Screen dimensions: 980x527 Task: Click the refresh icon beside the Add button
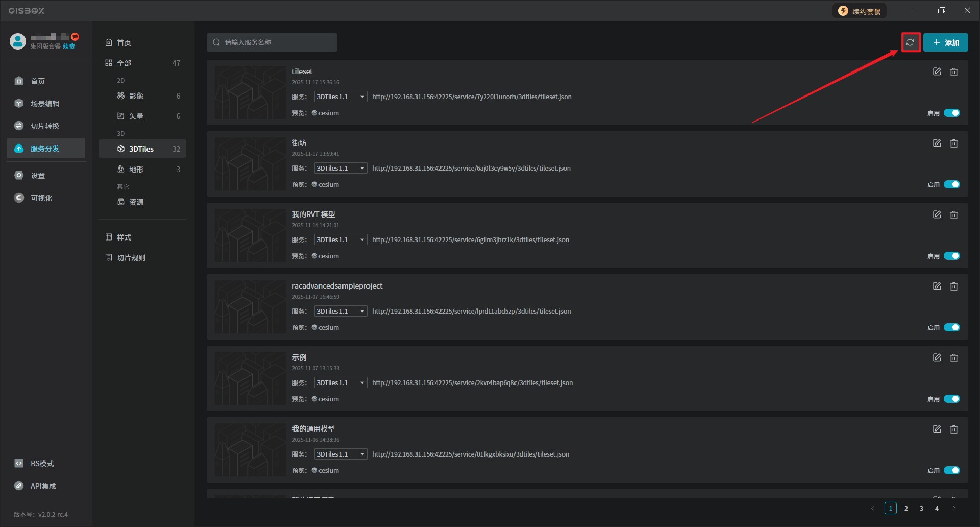(x=910, y=42)
